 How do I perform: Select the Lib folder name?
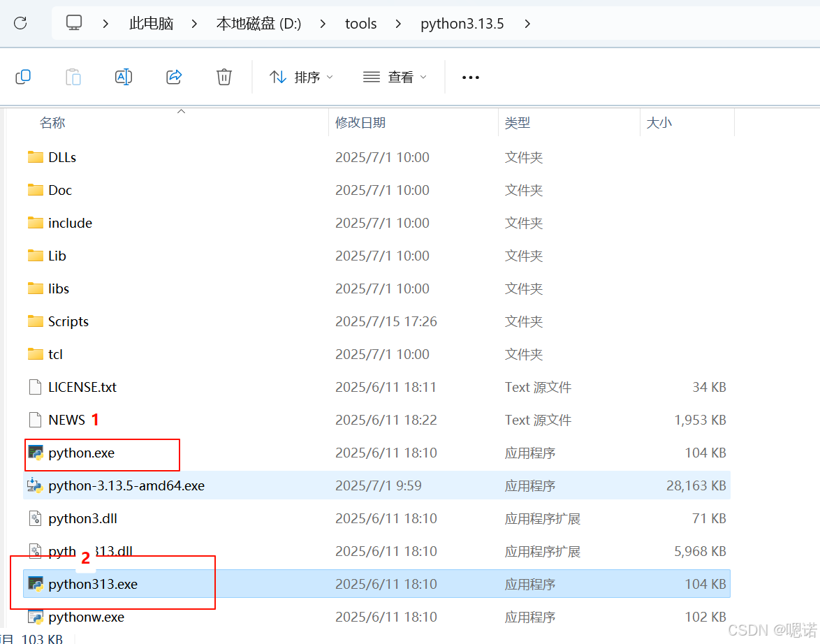(57, 256)
